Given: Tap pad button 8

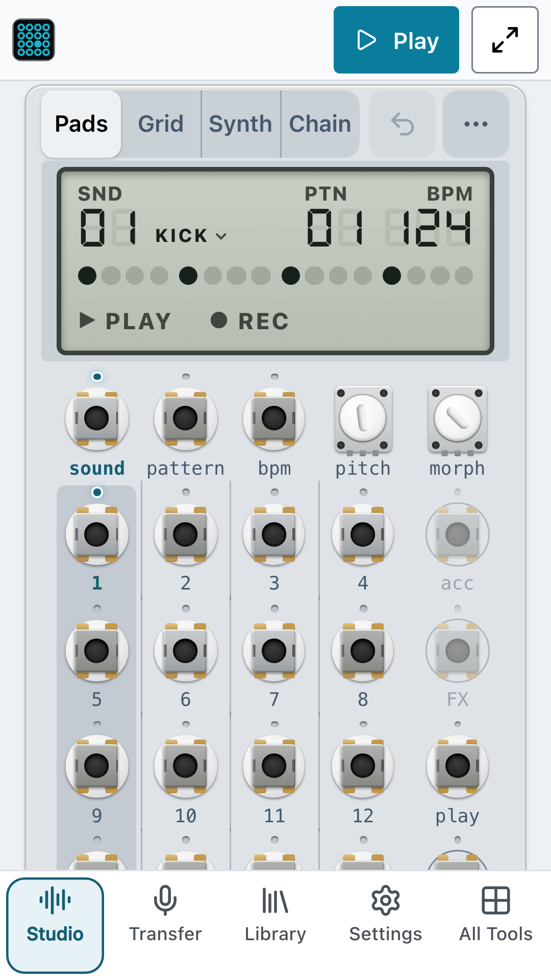Looking at the screenshot, I should point(363,651).
